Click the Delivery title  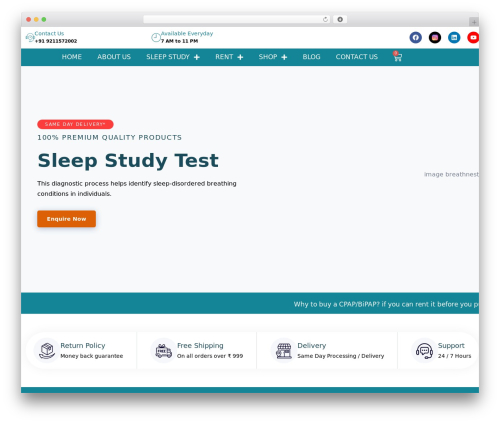312,345
